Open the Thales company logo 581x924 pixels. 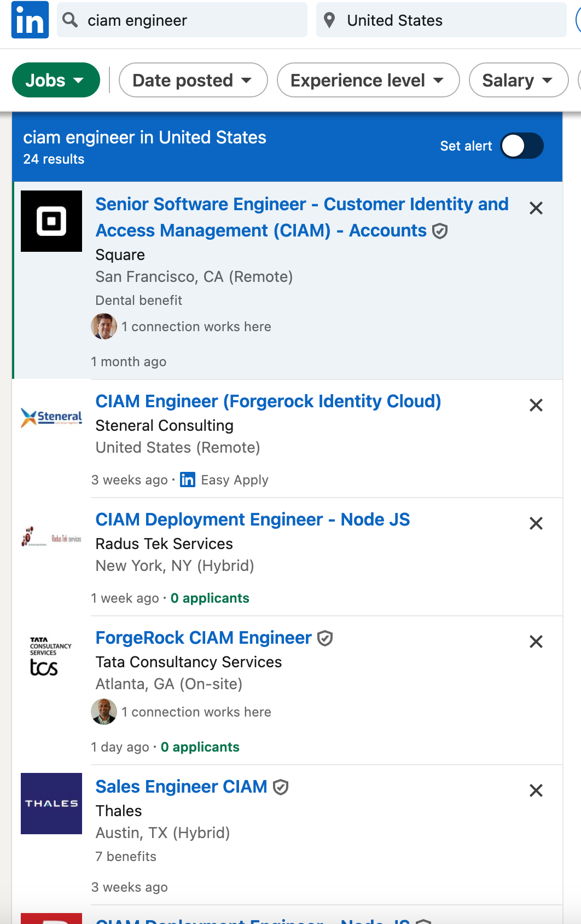point(51,804)
